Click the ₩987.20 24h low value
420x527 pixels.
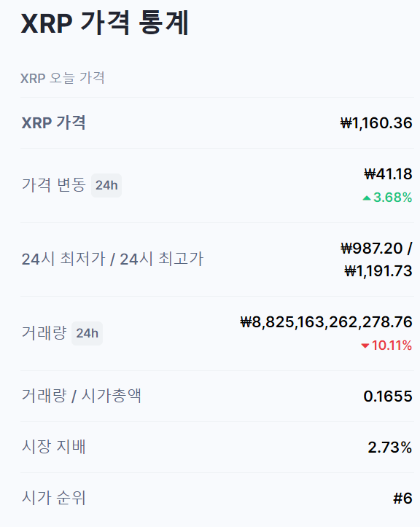click(372, 249)
